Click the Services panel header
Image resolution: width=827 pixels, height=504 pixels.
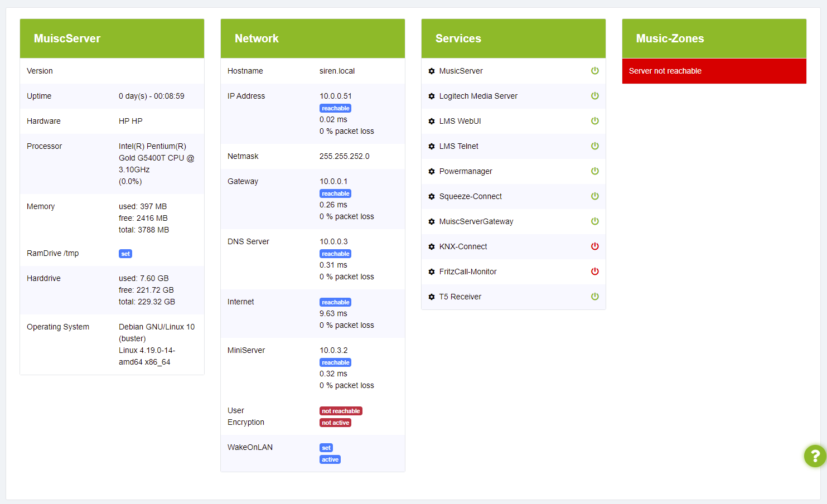513,38
